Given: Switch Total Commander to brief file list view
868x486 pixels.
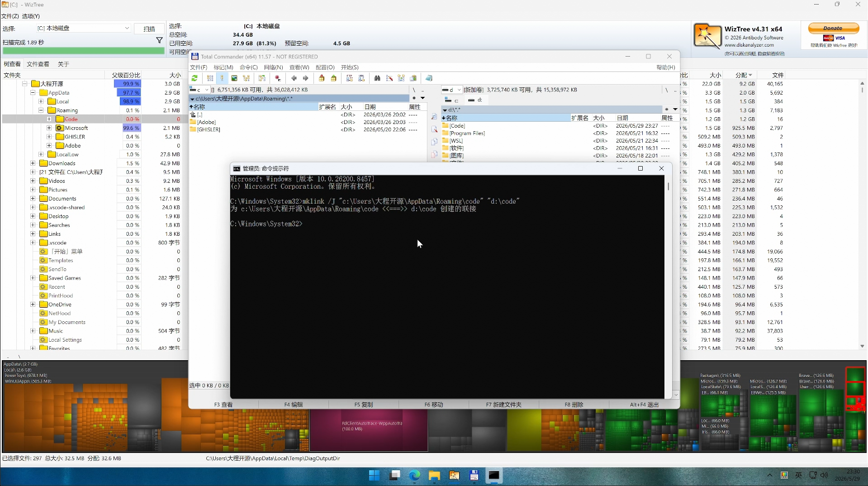Looking at the screenshot, I should 210,78.
